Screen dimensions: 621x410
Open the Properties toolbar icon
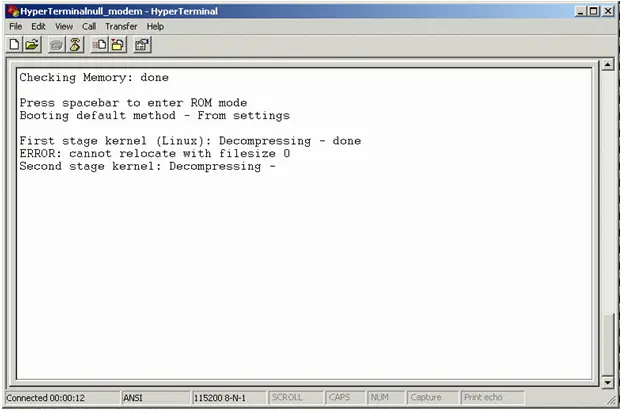click(x=142, y=45)
